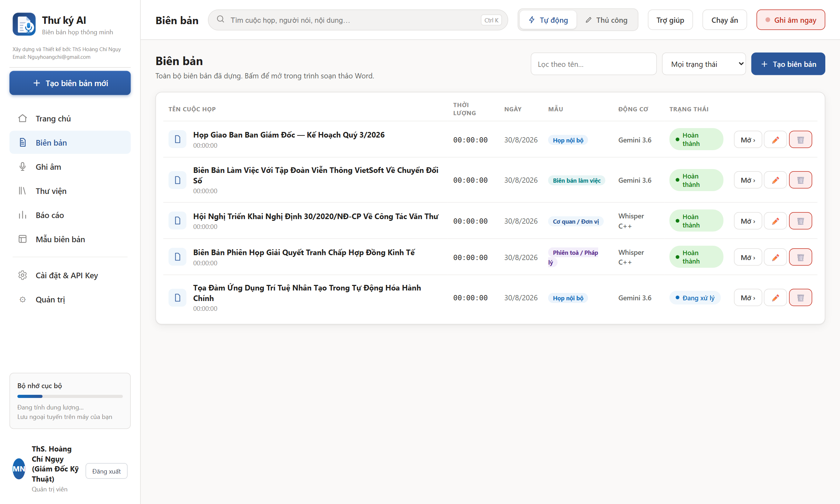Open the Trang chủ home icon
The height and width of the screenshot is (504, 840).
[x=23, y=119]
